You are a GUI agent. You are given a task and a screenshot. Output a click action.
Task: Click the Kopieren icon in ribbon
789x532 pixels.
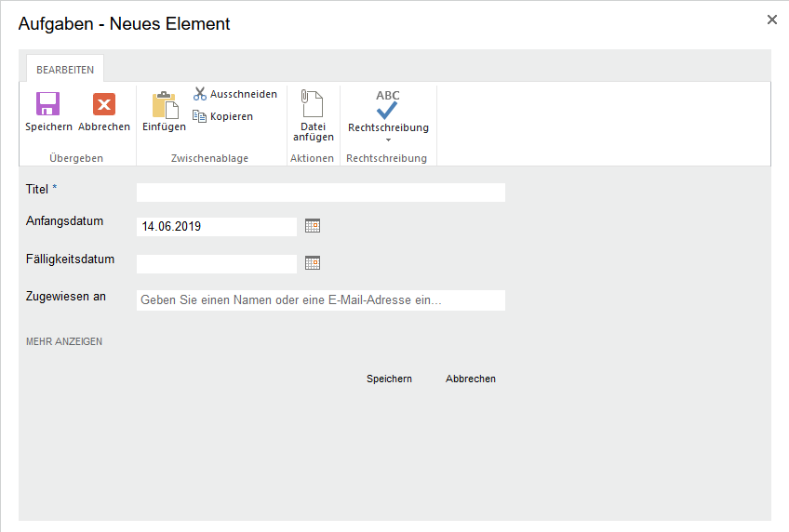pos(200,116)
